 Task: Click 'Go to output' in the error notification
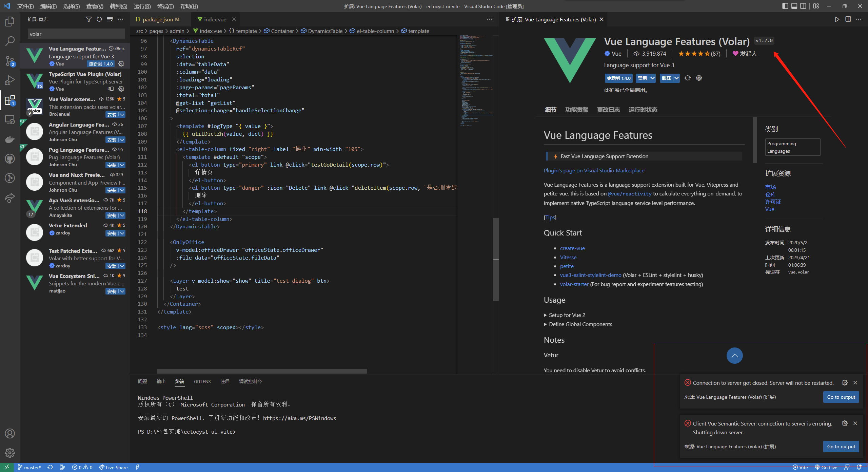pyautogui.click(x=841, y=397)
